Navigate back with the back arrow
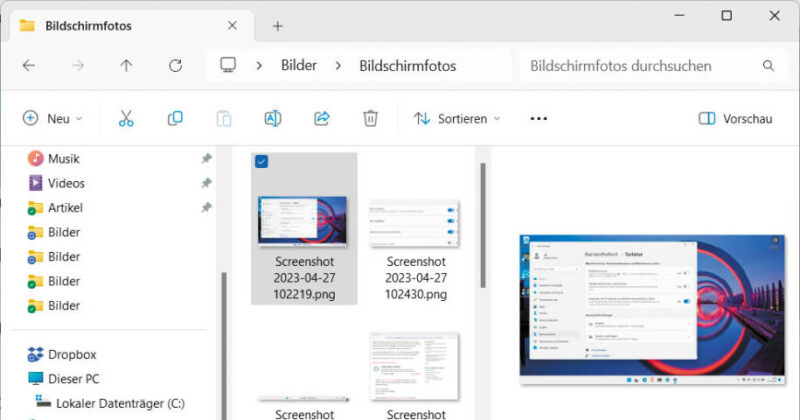 (29, 66)
